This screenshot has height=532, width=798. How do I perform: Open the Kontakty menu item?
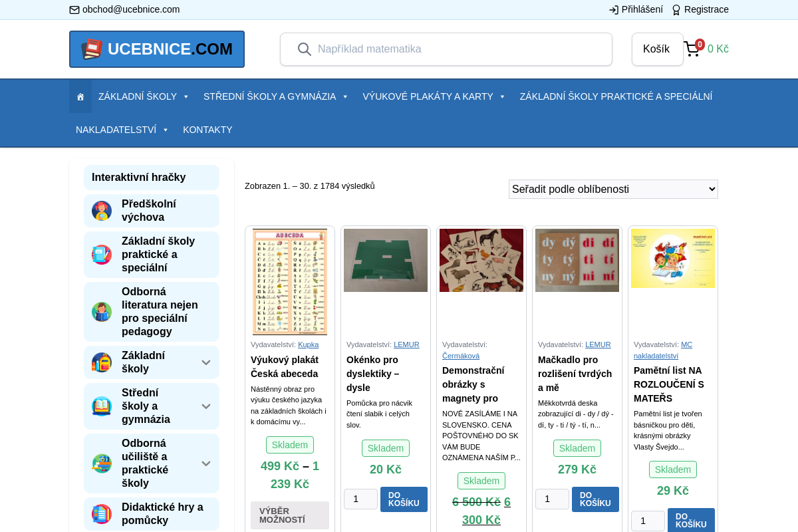(207, 130)
